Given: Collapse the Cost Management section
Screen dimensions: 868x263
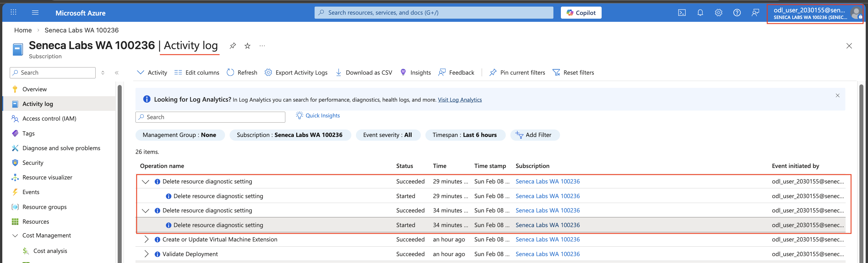Looking at the screenshot, I should (15, 235).
